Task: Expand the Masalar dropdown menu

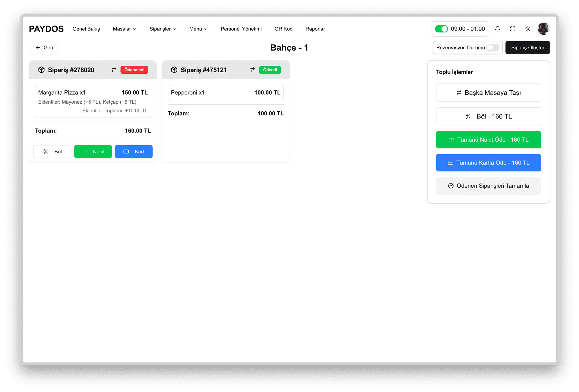Action: coord(124,29)
